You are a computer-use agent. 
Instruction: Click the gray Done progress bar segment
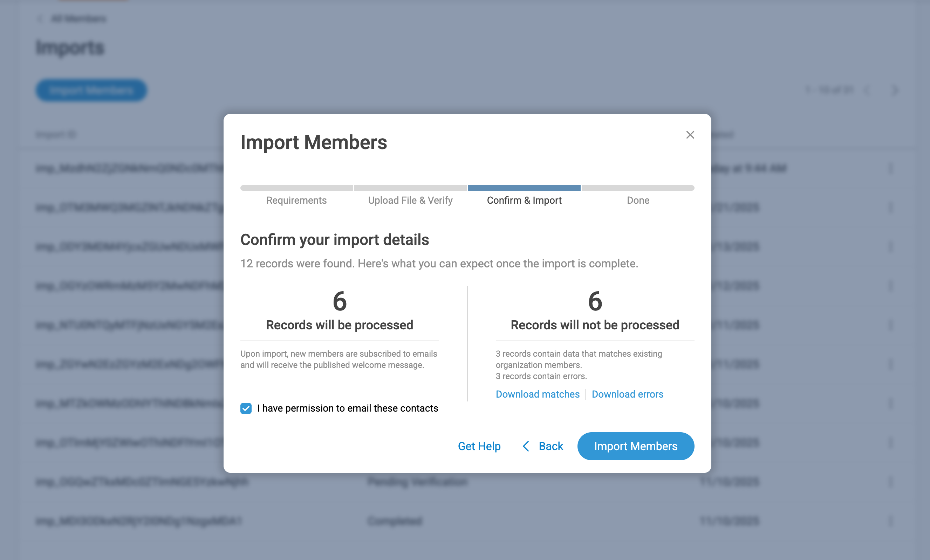(x=638, y=188)
